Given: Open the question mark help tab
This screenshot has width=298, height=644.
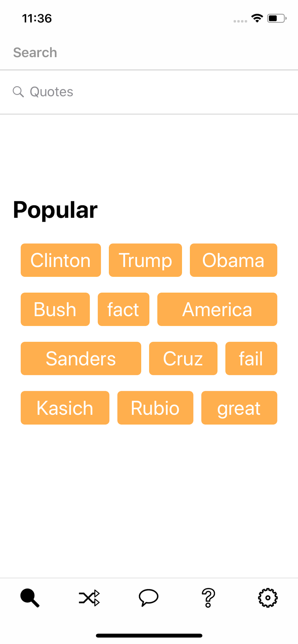Looking at the screenshot, I should (208, 598).
